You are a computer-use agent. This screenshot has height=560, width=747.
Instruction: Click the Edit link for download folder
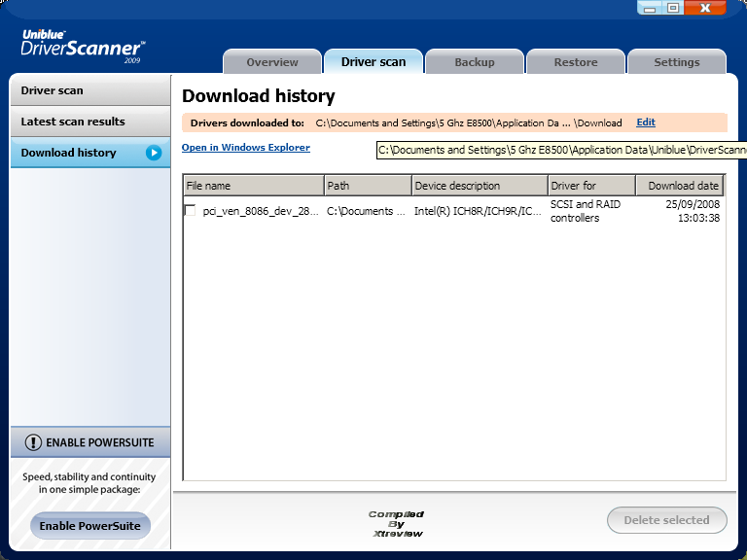[x=646, y=122]
